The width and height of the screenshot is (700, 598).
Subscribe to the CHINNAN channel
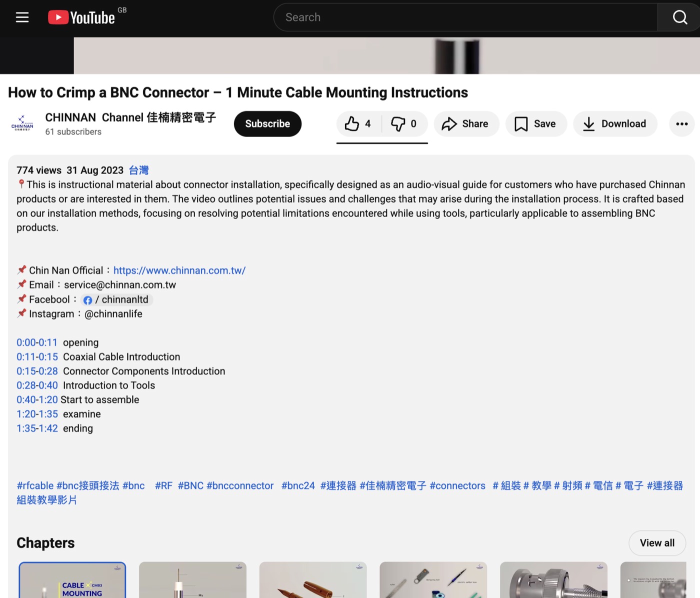pyautogui.click(x=267, y=124)
